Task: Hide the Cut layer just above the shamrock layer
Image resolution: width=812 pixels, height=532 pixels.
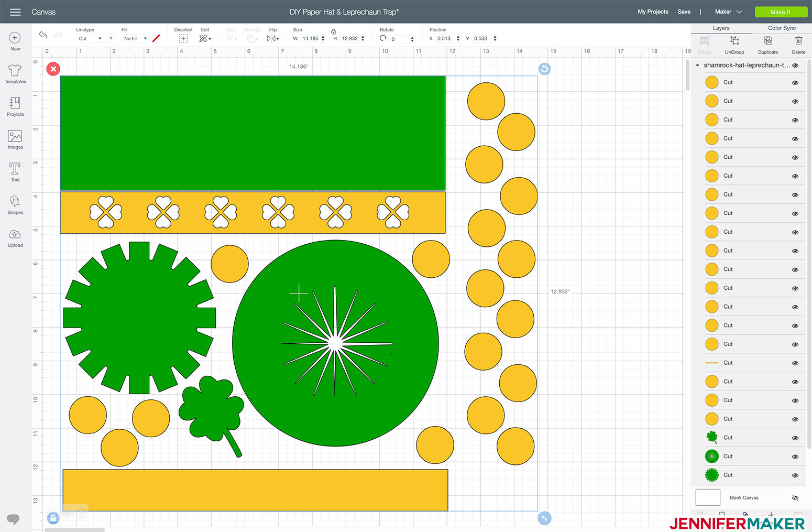Action: 795,419
